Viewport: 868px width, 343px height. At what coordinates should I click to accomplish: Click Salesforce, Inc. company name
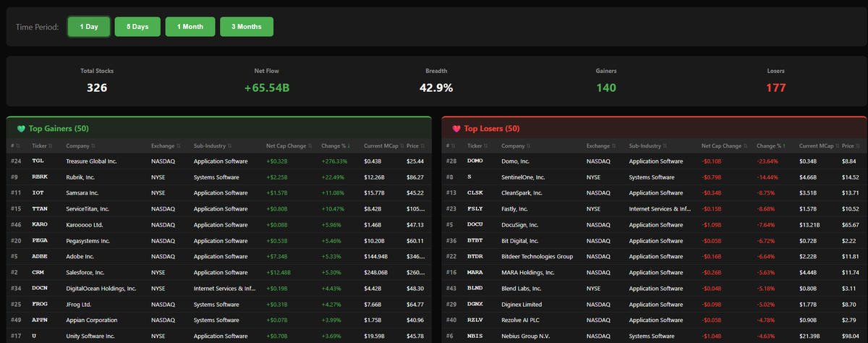coord(85,272)
